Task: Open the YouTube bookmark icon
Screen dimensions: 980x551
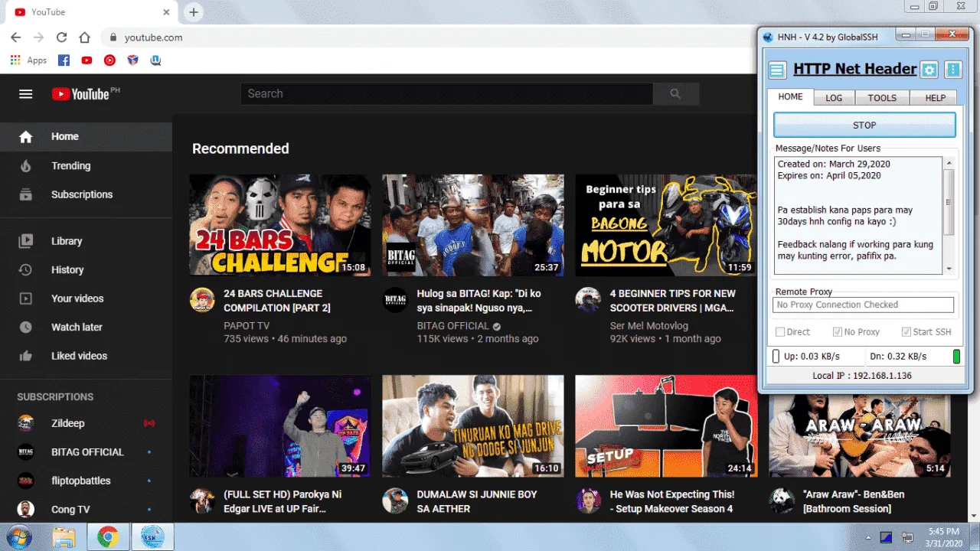Action: click(x=87, y=60)
